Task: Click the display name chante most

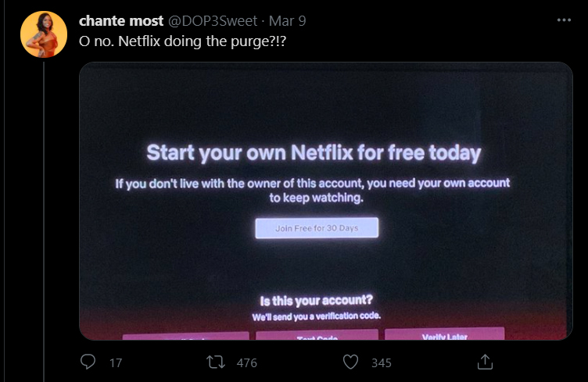Action: (121, 20)
